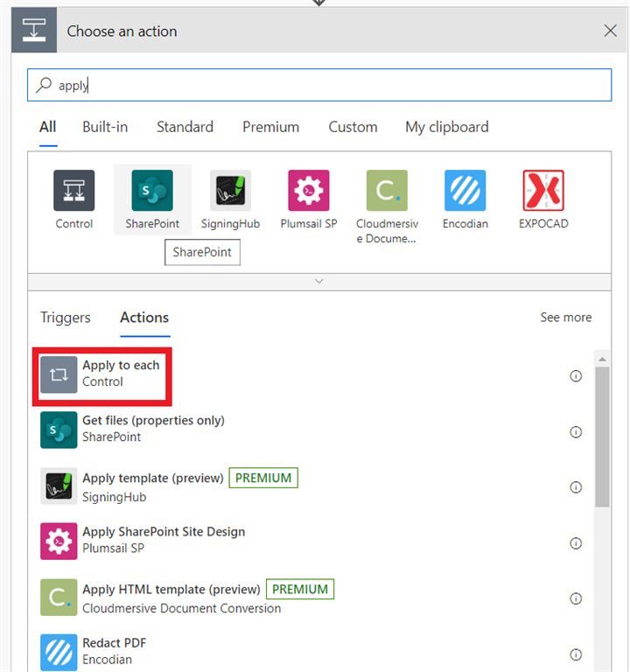This screenshot has width=630, height=672.
Task: Click the search box containing apply
Action: (319, 85)
